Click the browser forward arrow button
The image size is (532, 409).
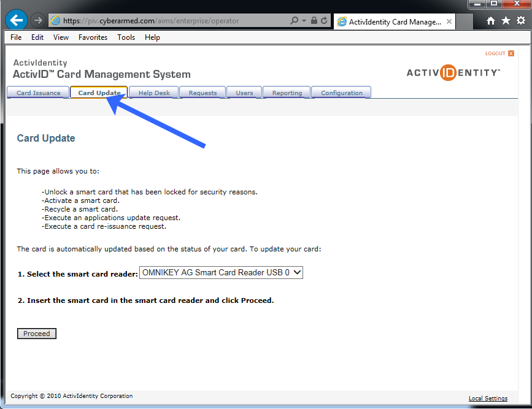(x=37, y=20)
